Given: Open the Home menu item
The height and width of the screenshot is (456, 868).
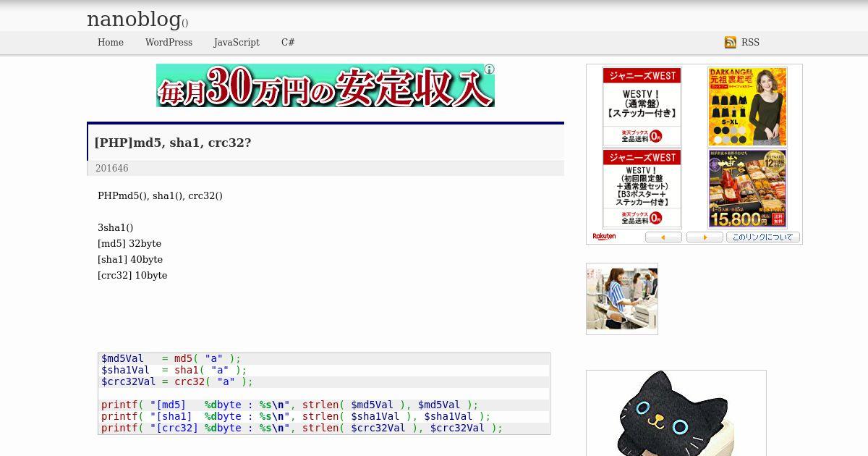Looking at the screenshot, I should [x=111, y=43].
